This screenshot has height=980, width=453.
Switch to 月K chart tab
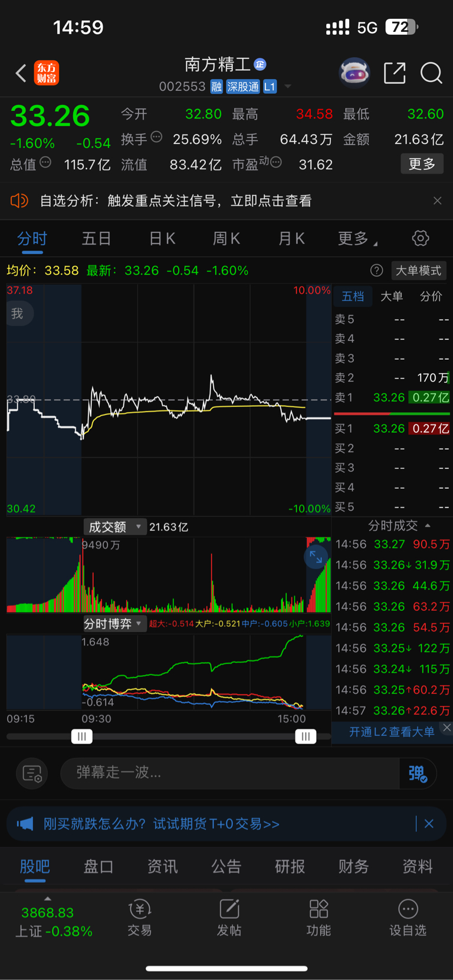(x=291, y=238)
